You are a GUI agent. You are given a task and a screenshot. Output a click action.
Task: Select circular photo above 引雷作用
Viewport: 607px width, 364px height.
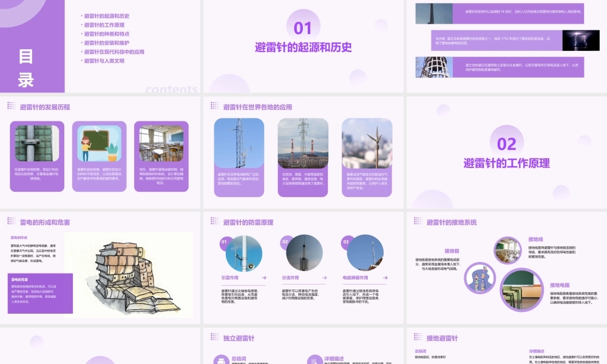(244, 253)
